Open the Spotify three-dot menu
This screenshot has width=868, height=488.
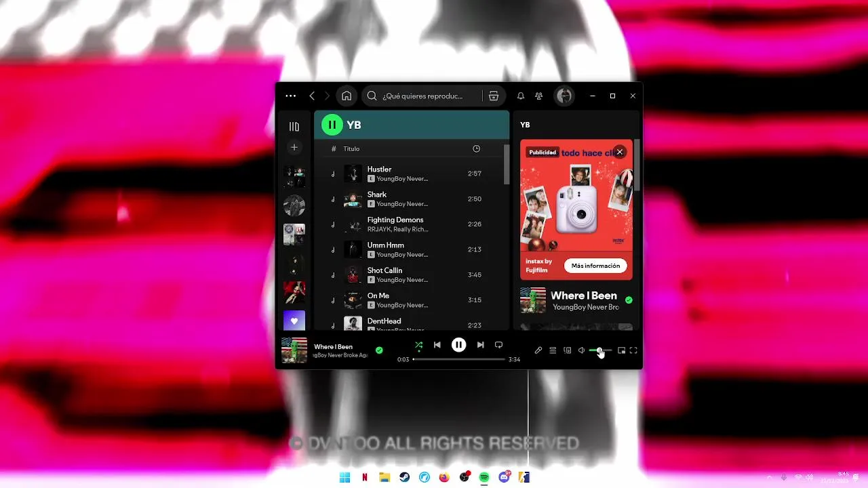291,96
